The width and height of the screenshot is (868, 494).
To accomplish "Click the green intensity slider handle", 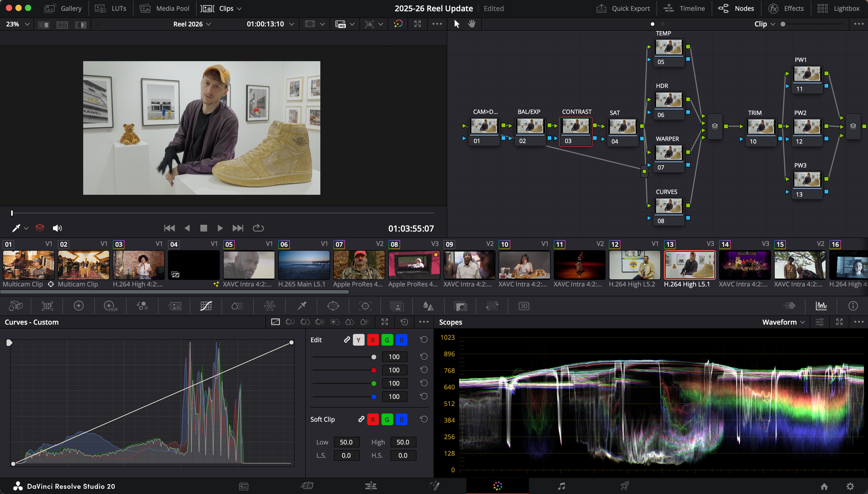I will 374,384.
